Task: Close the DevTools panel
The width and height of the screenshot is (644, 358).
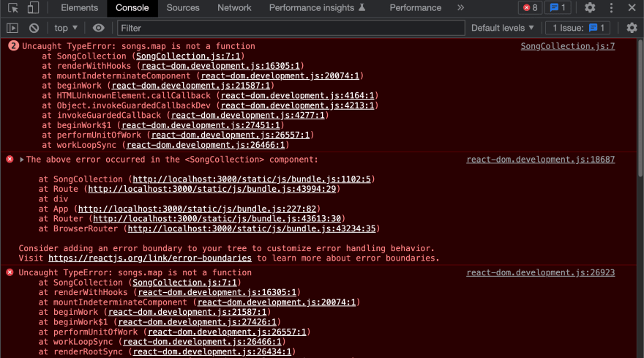Action: point(632,8)
